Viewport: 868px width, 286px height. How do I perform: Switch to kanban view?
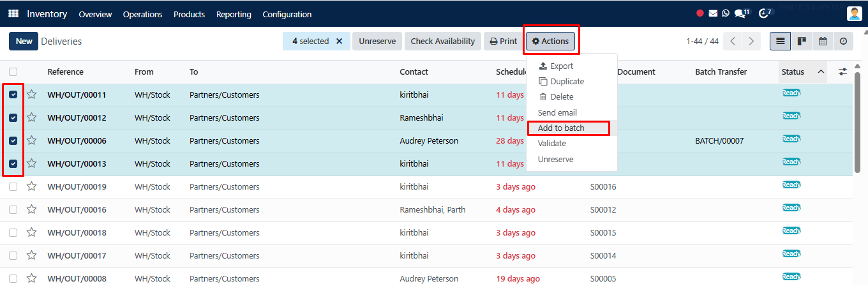click(x=802, y=41)
